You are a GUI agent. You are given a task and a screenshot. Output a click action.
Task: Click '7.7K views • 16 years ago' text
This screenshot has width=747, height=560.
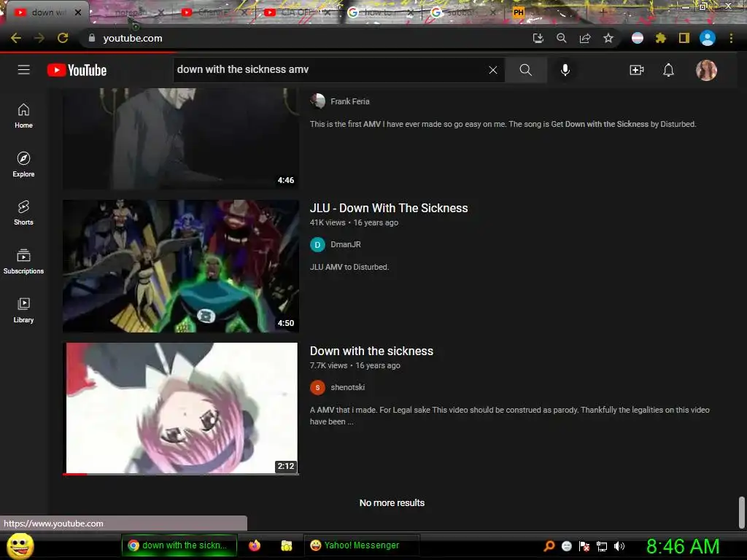coord(355,365)
